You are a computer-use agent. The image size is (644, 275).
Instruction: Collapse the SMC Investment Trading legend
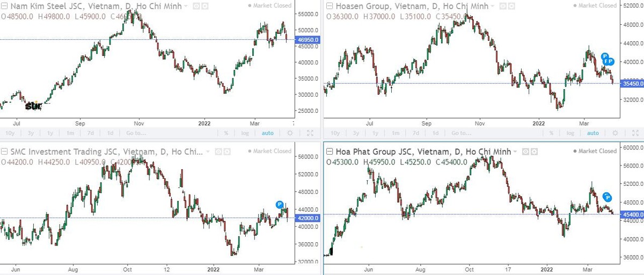(4, 151)
